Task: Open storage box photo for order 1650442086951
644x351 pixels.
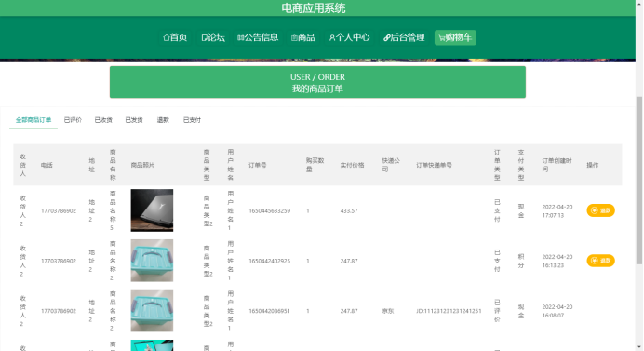Action: pyautogui.click(x=152, y=311)
